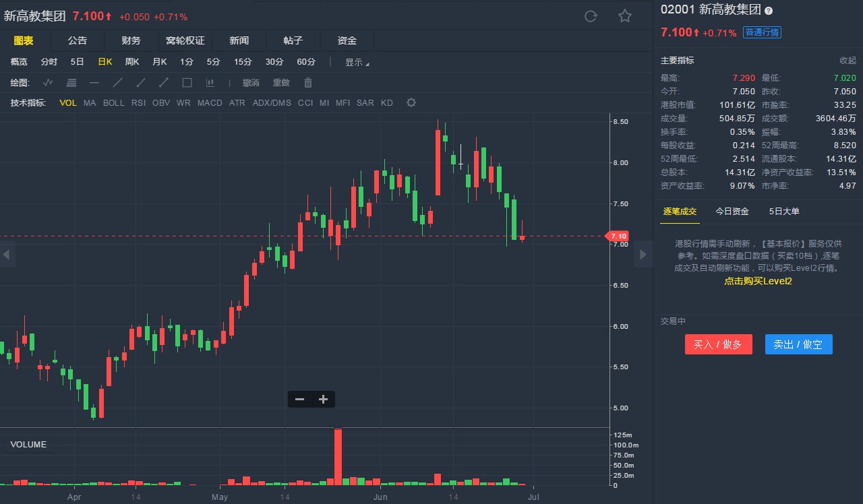Zoom out the chart with minus button

(300, 400)
